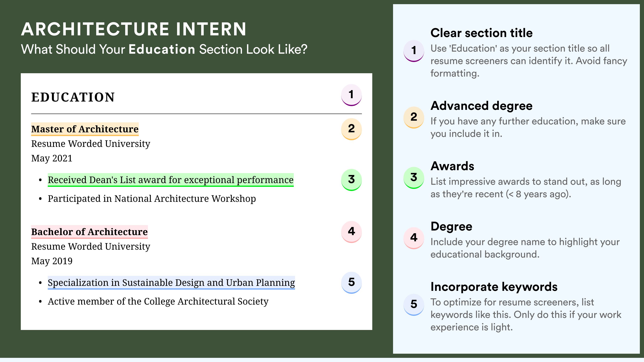Click the Active member of College Architectural Society bullet

coord(158,301)
